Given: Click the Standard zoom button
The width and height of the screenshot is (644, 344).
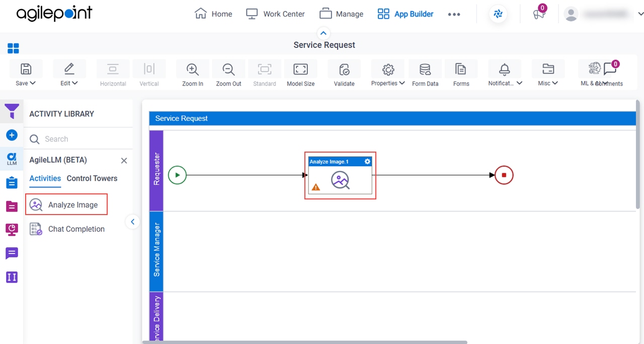Looking at the screenshot, I should point(265,74).
